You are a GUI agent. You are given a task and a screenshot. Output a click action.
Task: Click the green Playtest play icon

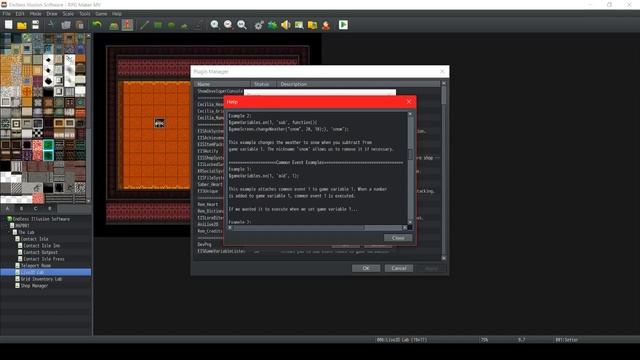point(343,25)
